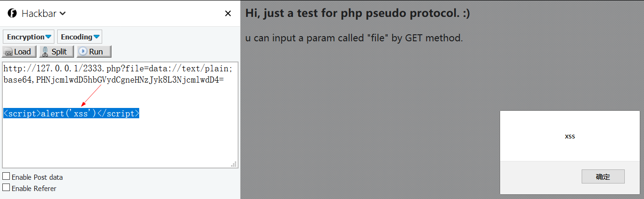Image resolution: width=644 pixels, height=199 pixels.
Task: Close the Hackbar sidebar panel
Action: point(228,14)
